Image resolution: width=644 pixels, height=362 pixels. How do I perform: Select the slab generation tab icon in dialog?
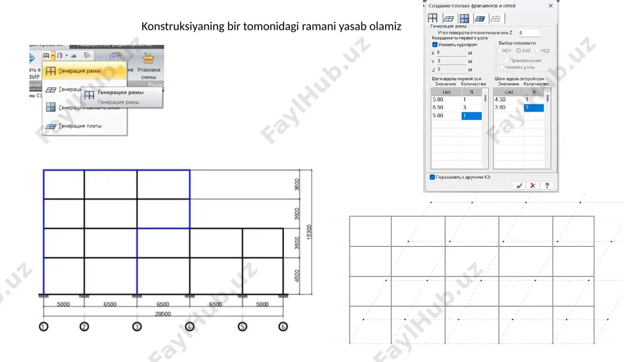click(480, 19)
